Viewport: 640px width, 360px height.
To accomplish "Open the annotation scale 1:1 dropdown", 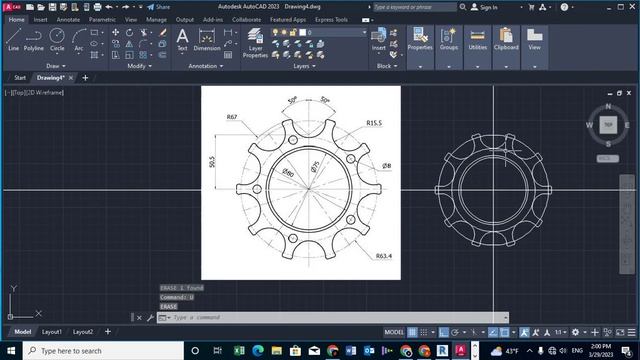I will 560,332.
